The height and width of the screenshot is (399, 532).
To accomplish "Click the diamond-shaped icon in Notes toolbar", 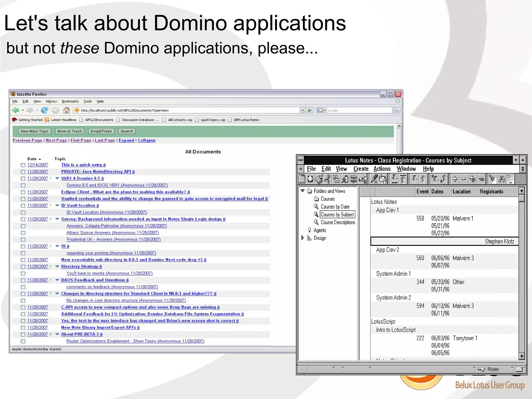I will click(310, 179).
